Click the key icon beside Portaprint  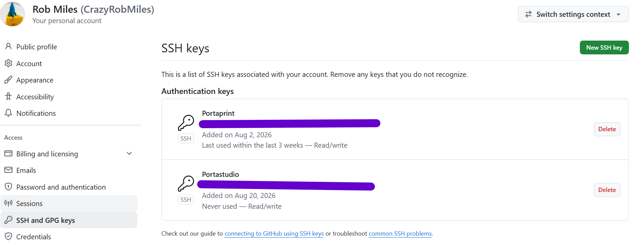186,123
